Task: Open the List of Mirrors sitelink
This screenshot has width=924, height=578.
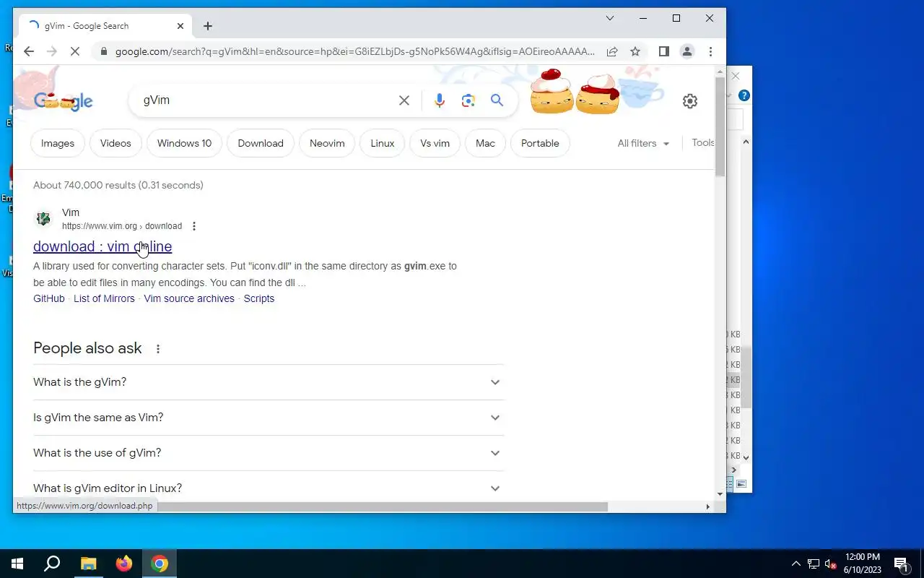Action: 104,298
